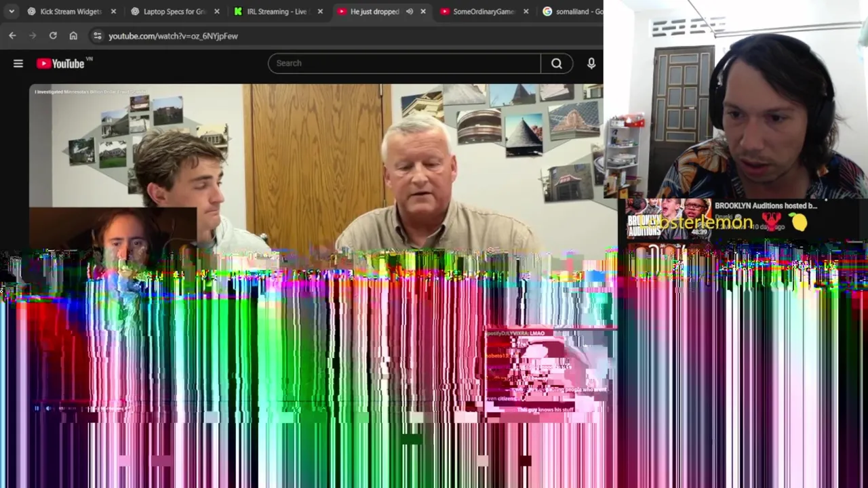Screen dimensions: 868x488
Task: View site information in address bar
Action: pos(97,36)
